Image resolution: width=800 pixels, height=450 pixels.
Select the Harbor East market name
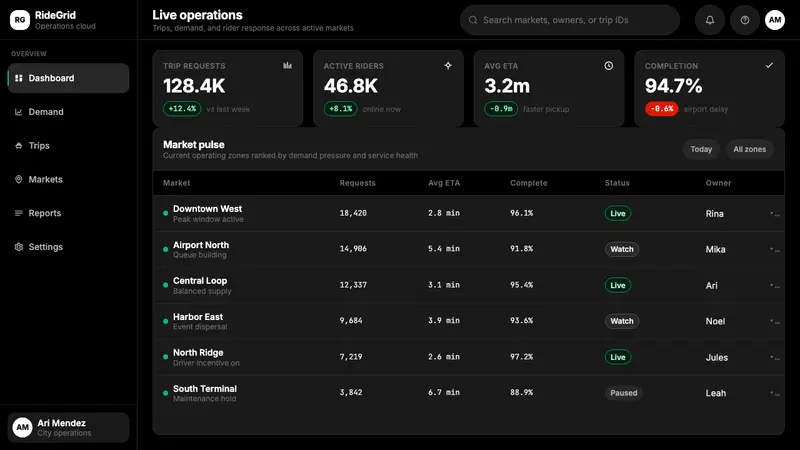pyautogui.click(x=198, y=317)
